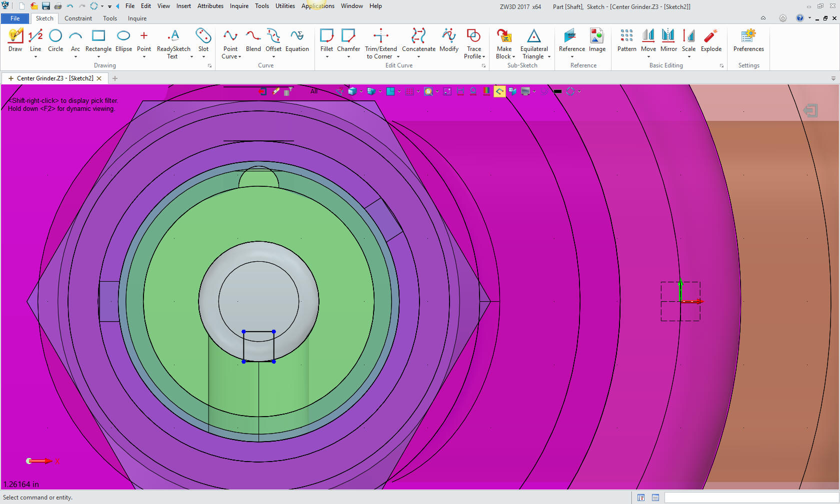Screen dimensions: 840x504
Task: Open the Attributes menu
Action: (x=210, y=6)
